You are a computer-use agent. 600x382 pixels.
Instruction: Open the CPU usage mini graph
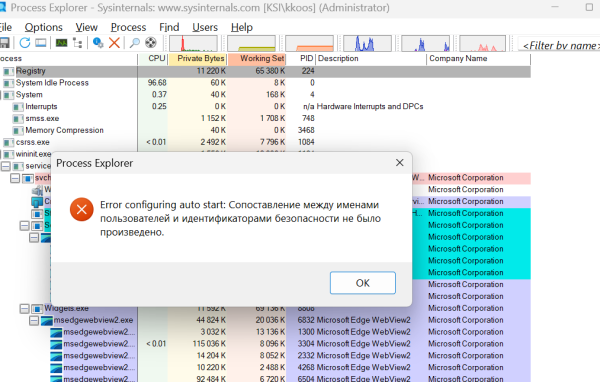pyautogui.click(x=193, y=43)
